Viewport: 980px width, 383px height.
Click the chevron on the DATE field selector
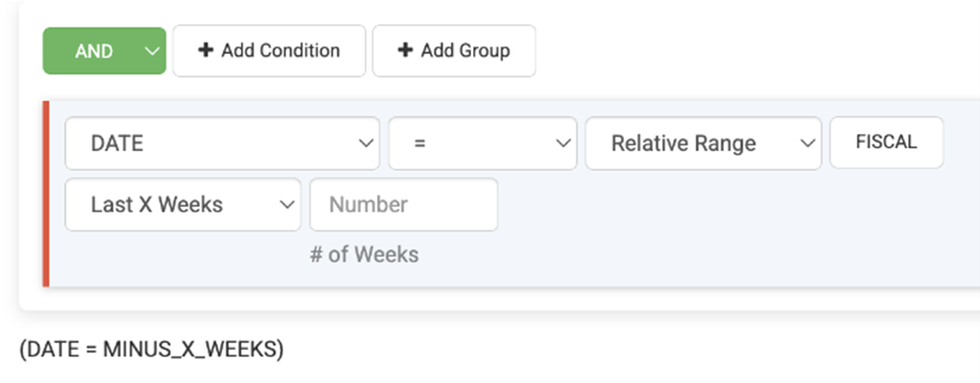tap(366, 144)
